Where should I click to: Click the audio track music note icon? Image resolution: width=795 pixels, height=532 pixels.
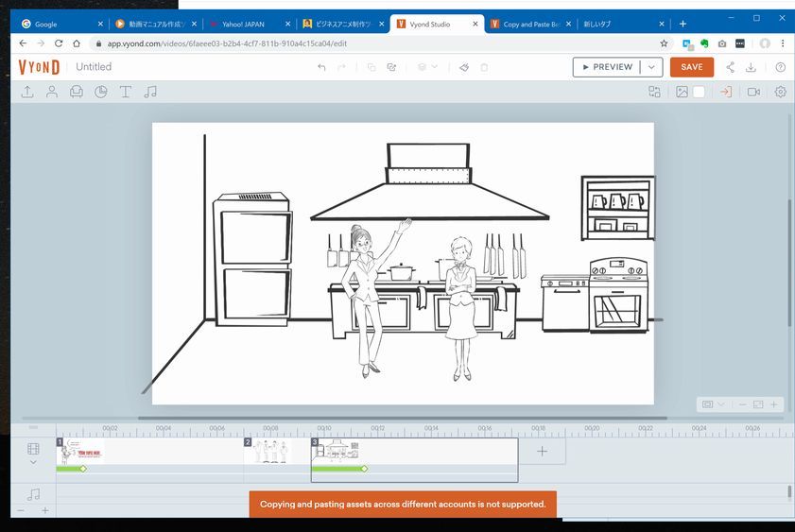pos(33,494)
